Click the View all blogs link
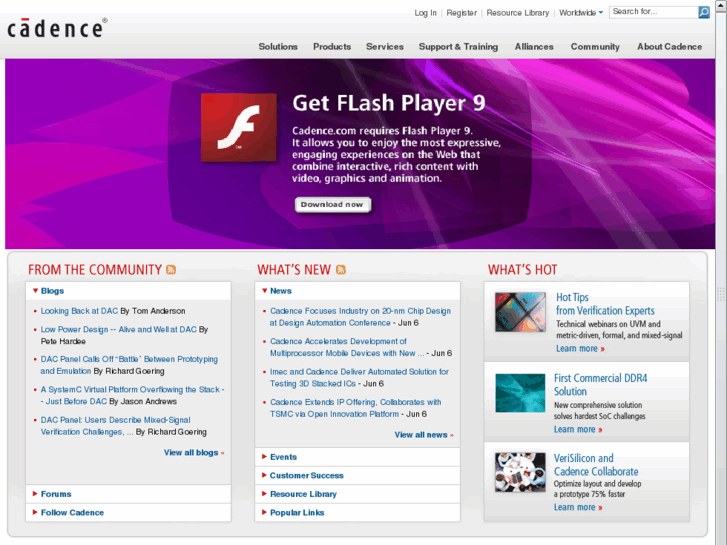 tap(194, 452)
